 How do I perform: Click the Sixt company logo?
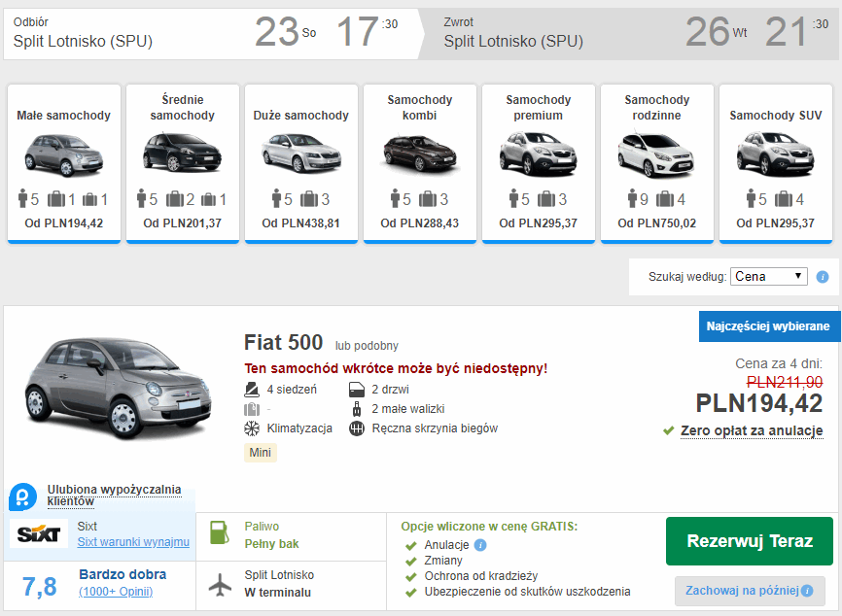pos(40,534)
